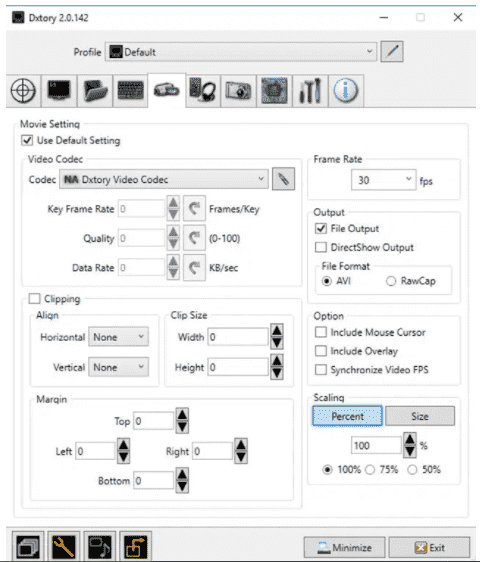The image size is (480, 562).
Task: Select 50% scaling radio button
Action: click(412, 470)
